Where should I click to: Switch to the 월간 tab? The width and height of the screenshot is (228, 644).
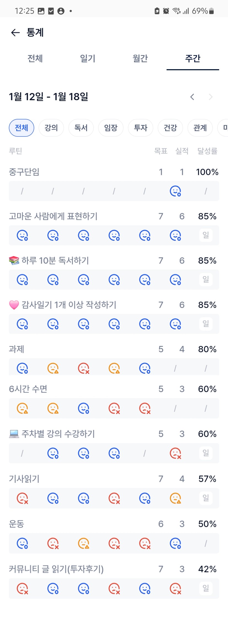(140, 59)
